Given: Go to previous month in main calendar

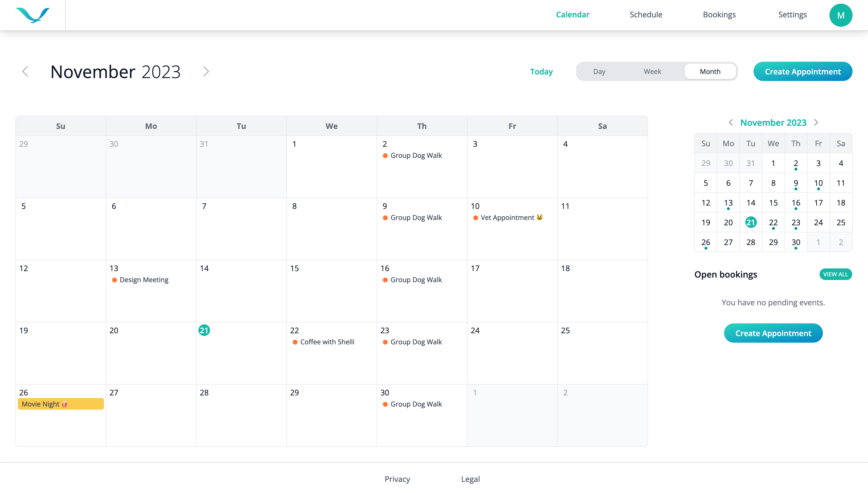Looking at the screenshot, I should 25,72.
